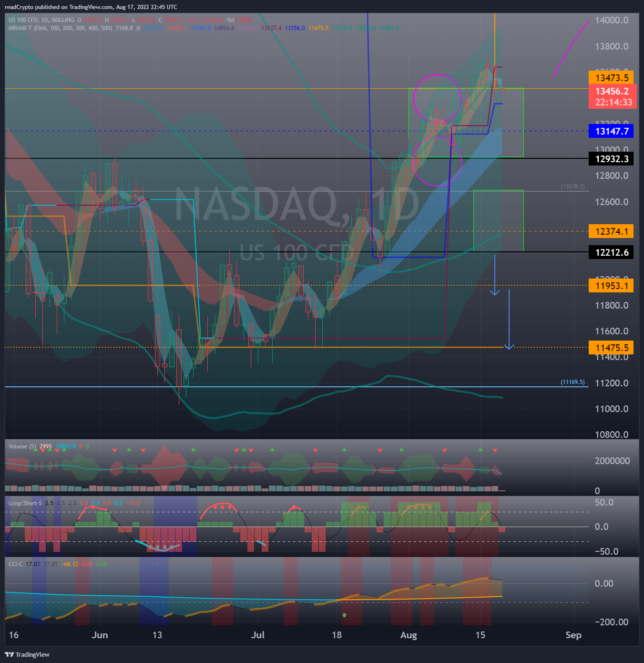Click the −200.00 value on CCI scale
The image size is (644, 663).
click(612, 622)
